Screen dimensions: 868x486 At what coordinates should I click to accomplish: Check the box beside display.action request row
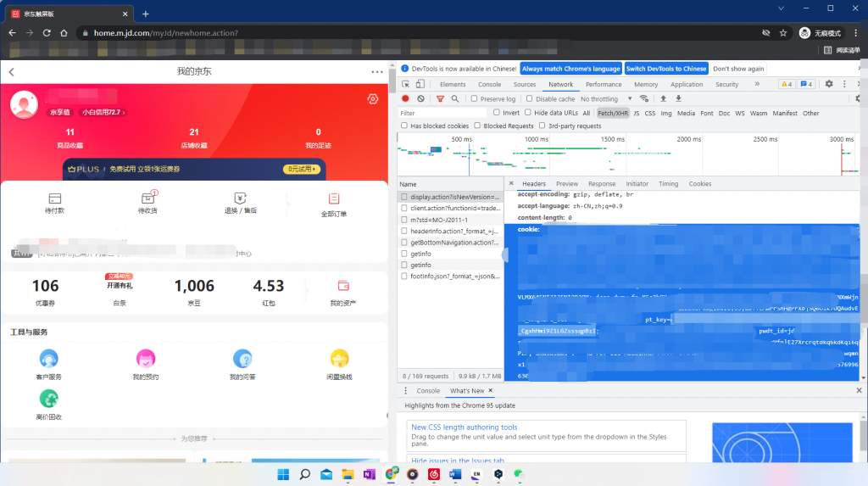click(x=404, y=197)
